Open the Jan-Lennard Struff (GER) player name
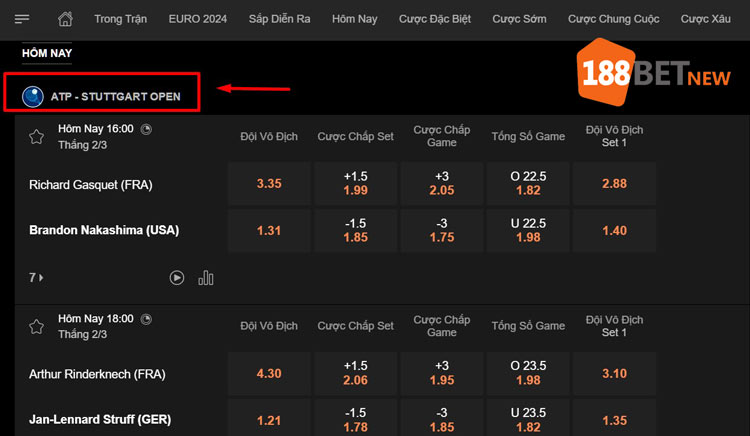 [x=100, y=420]
